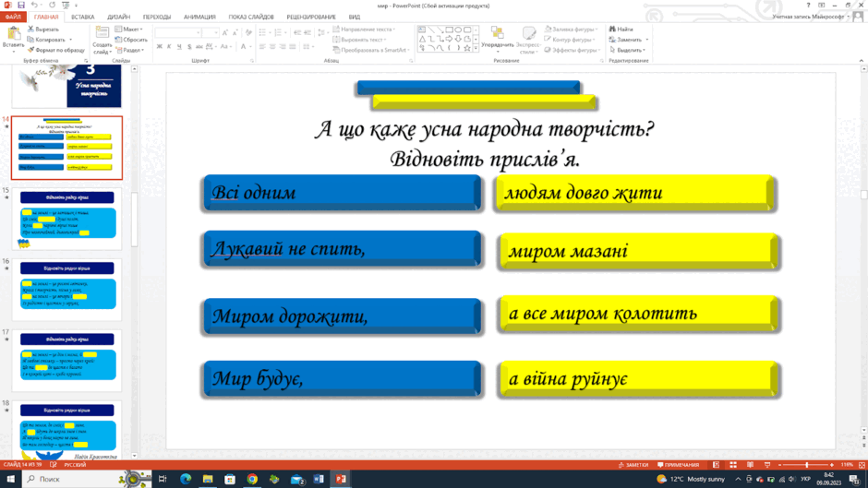The width and height of the screenshot is (868, 488).
Task: Open the ПОКАЗ СЛАЙДОВ (Slide Show) tab
Action: pyautogui.click(x=251, y=18)
